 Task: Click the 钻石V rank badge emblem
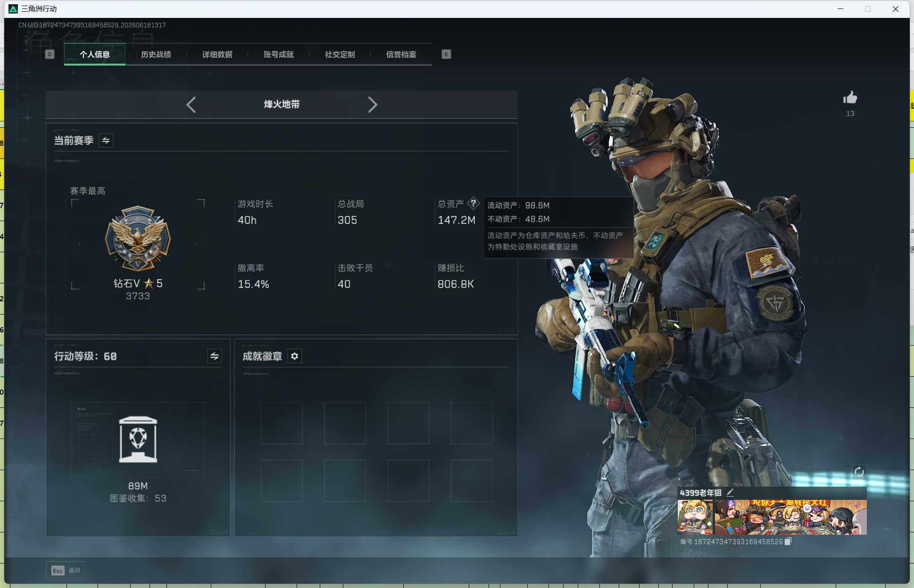click(138, 238)
